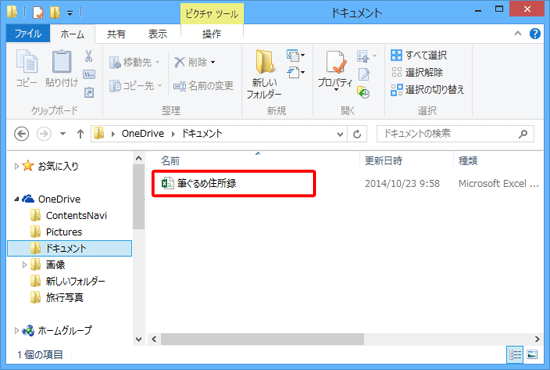Click the Cut scissors icon
The width and height of the screenshot is (550, 370).
click(x=89, y=56)
